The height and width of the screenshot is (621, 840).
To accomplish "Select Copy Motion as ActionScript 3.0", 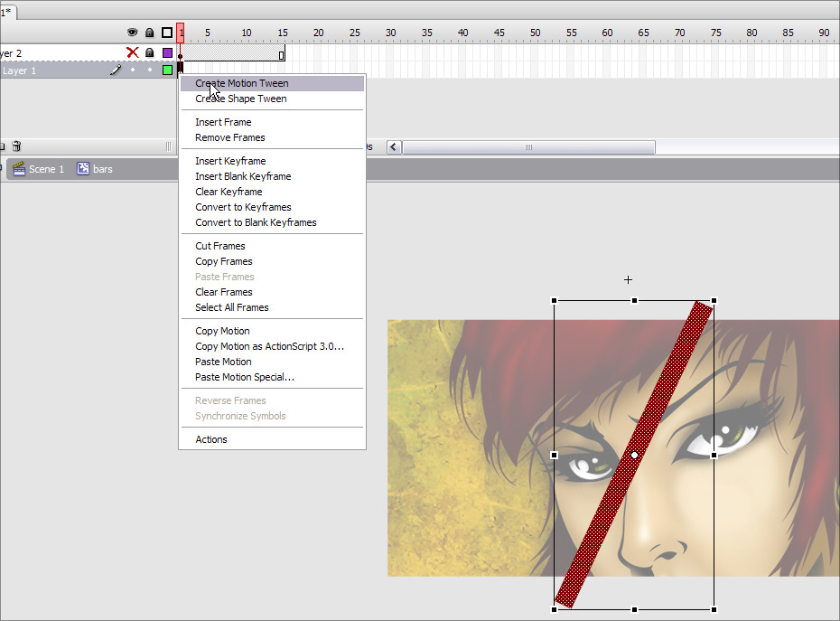I will click(x=269, y=346).
